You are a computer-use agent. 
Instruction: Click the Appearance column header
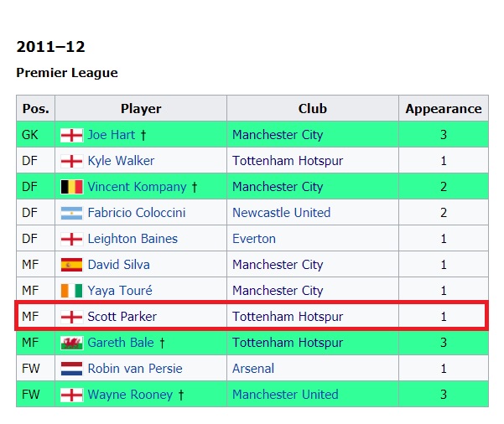tap(444, 109)
